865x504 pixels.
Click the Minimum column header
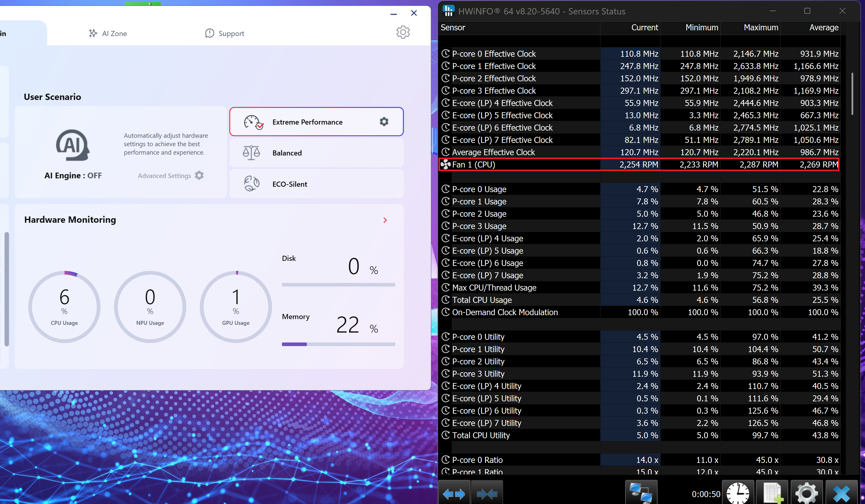click(x=690, y=27)
